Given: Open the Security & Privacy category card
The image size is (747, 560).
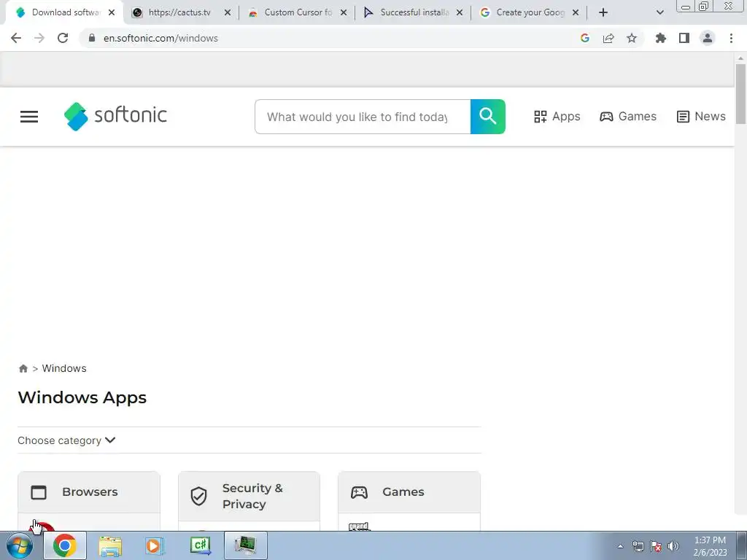Looking at the screenshot, I should coord(249,496).
